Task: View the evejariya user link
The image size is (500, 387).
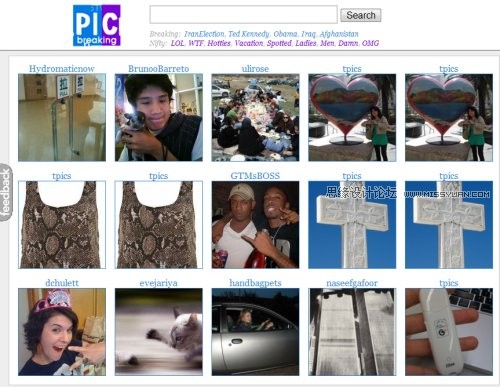Action: coord(158,283)
